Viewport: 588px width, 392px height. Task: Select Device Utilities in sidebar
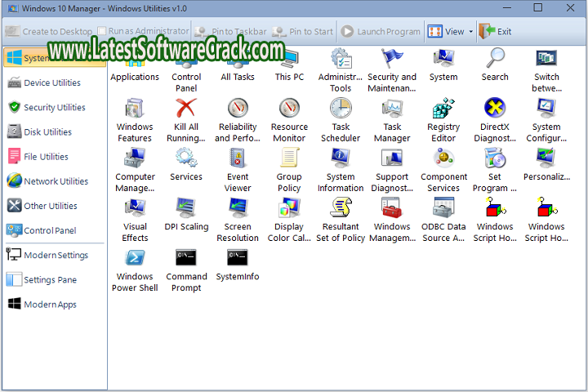tap(54, 83)
